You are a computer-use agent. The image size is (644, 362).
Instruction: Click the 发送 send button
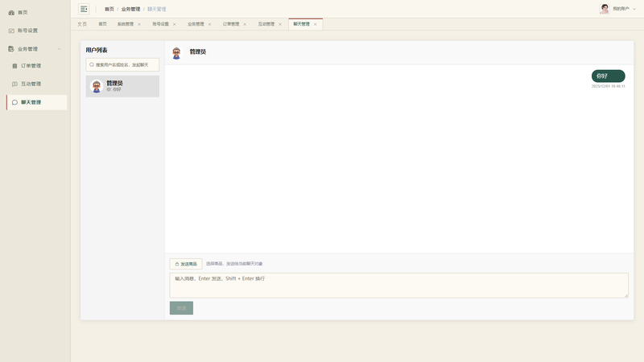pos(181,308)
